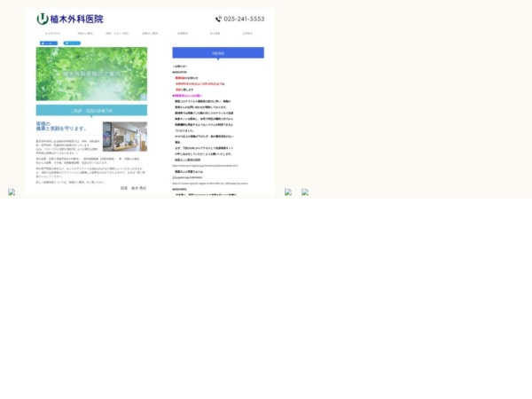The image size is (532, 399).
Task: Click the green leaves hero banner
Action: [x=91, y=74]
